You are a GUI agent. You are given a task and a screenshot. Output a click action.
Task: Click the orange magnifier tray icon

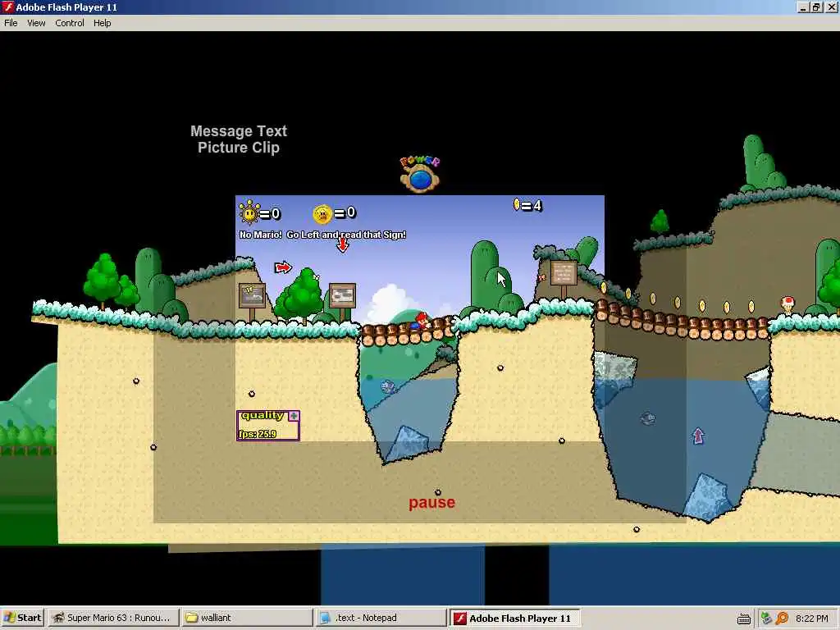(782, 619)
